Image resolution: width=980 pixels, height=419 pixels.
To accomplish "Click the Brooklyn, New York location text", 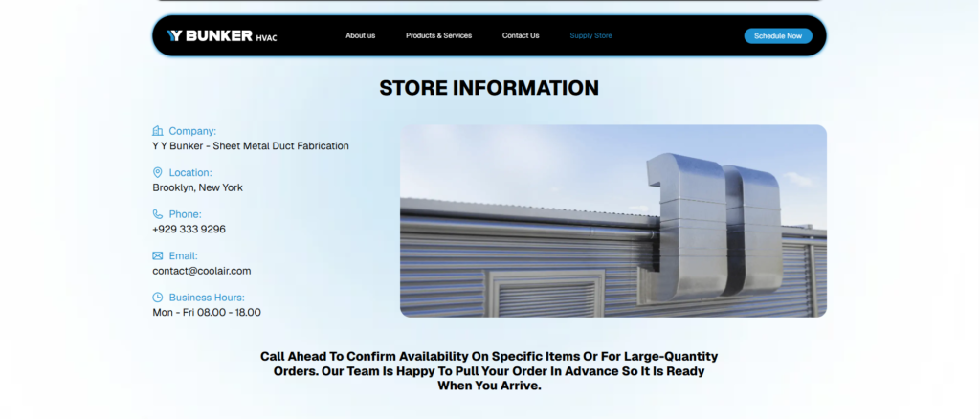I will 197,187.
